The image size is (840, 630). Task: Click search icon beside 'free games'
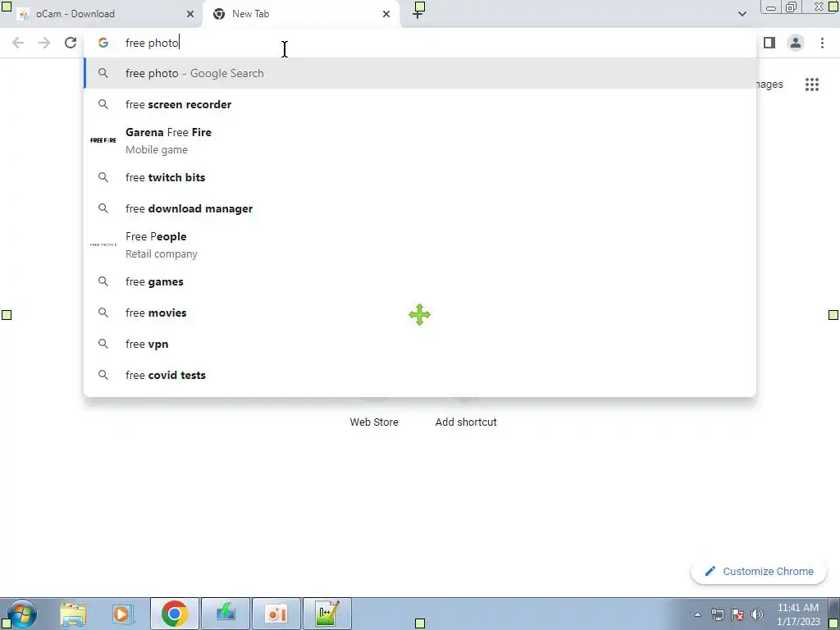tap(103, 282)
